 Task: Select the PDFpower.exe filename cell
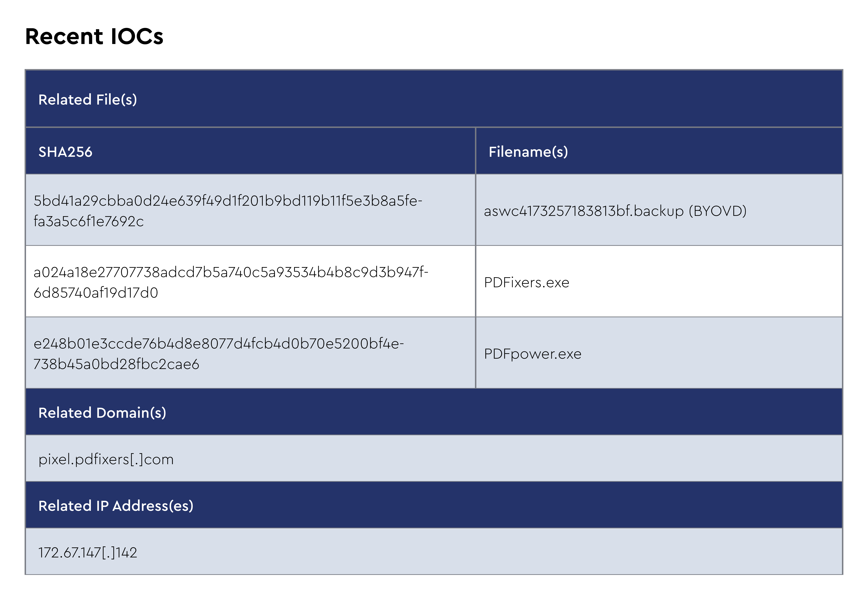533,354
